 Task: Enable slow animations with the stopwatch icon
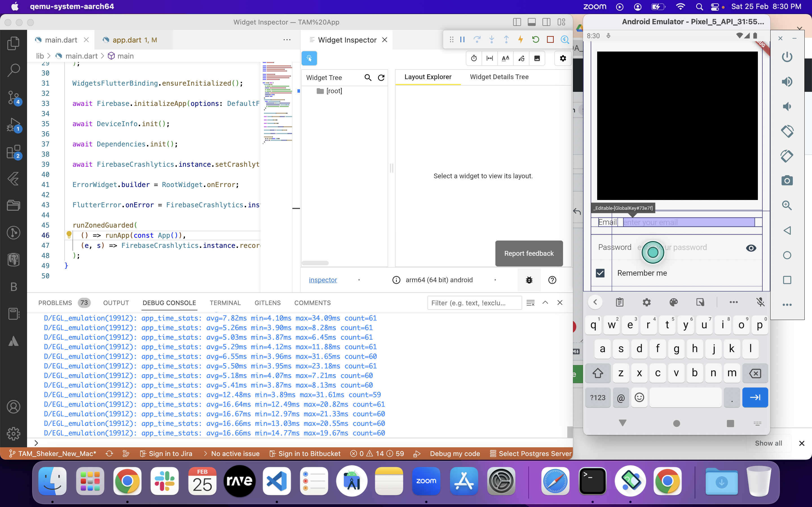474,58
